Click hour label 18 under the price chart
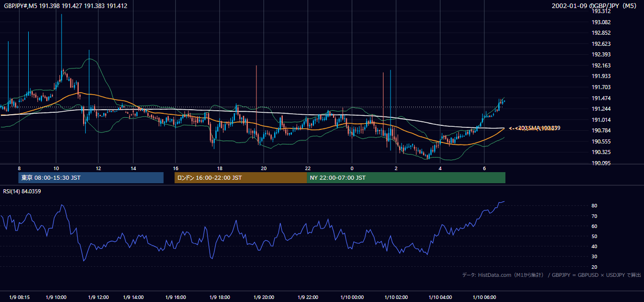The height and width of the screenshot is (302, 644). tap(220, 168)
